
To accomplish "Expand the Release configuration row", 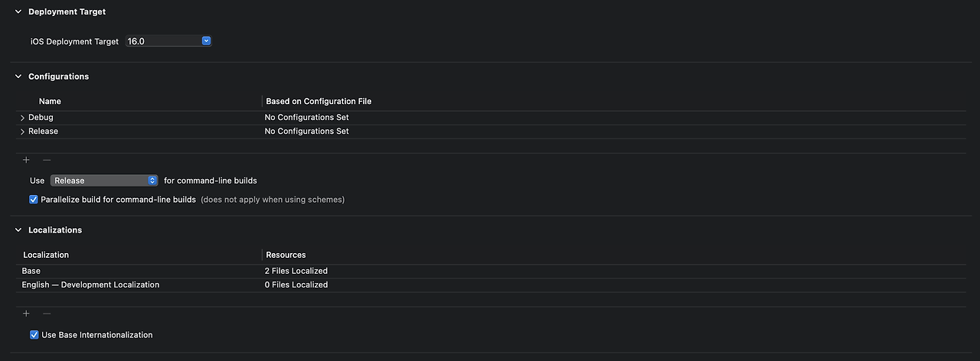I will coord(22,132).
